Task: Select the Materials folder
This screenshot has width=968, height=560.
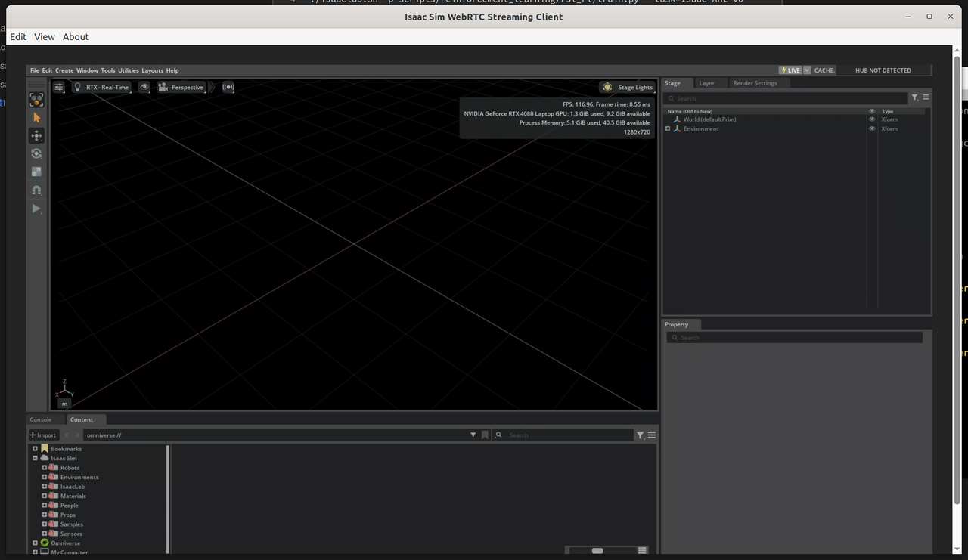Action: click(x=73, y=496)
